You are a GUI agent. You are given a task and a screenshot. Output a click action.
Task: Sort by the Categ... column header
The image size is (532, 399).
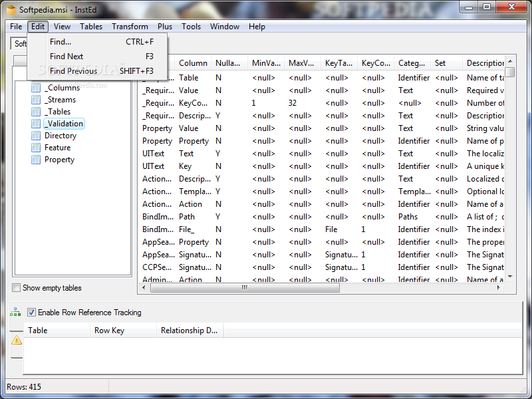coord(412,63)
